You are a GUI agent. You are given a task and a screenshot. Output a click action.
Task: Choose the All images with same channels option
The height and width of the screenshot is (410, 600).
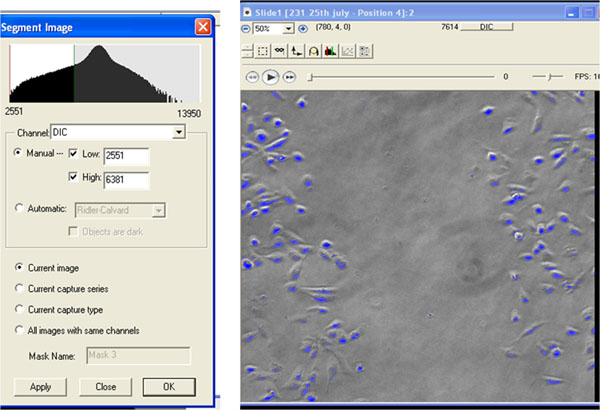tap(20, 330)
